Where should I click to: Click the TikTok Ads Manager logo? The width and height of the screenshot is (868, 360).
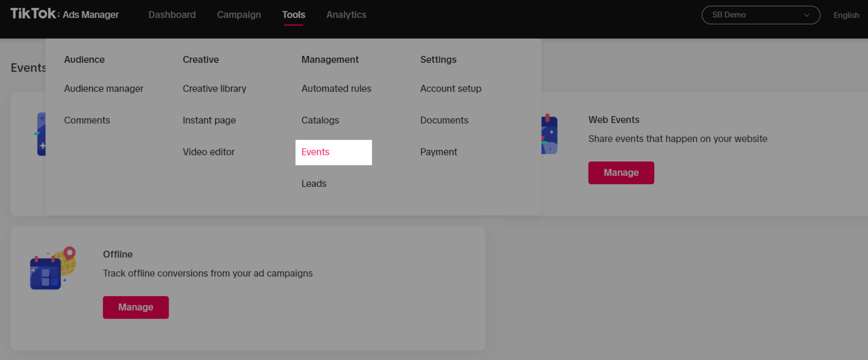tap(65, 14)
